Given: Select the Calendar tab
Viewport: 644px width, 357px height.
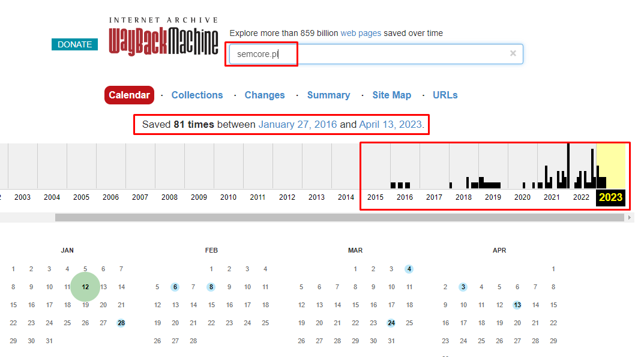Looking at the screenshot, I should [130, 95].
